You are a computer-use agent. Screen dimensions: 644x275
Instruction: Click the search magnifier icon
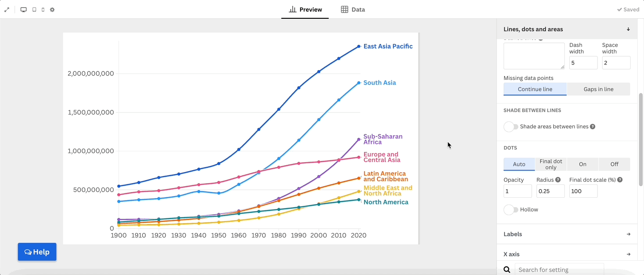pyautogui.click(x=507, y=270)
